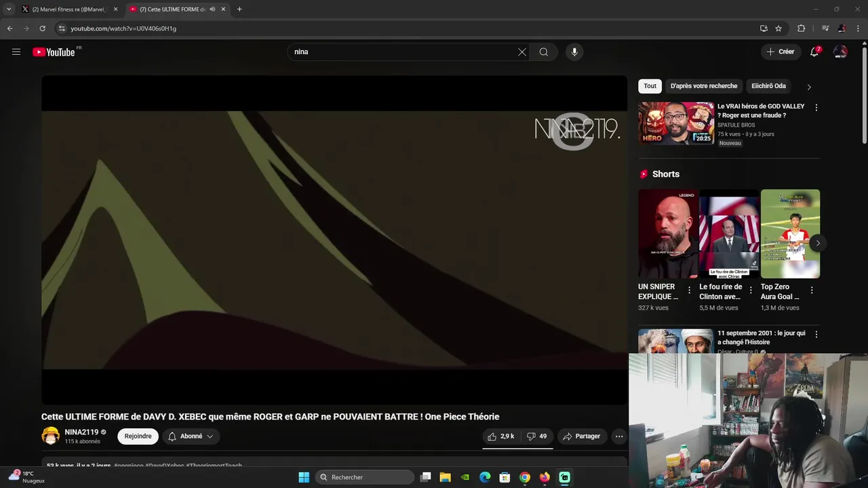The image size is (868, 488).
Task: Open weather widget showing 18°C Nuageux
Action: point(27,477)
